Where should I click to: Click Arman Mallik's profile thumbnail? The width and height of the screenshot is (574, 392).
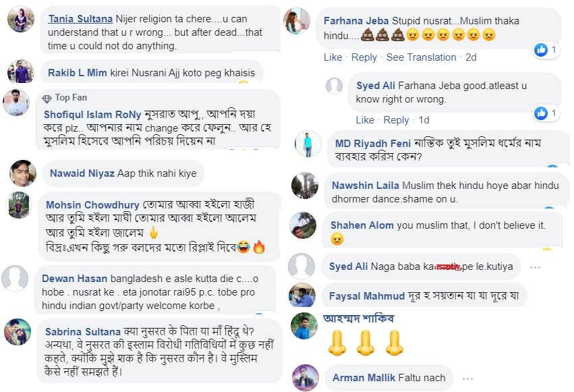[x=305, y=378]
